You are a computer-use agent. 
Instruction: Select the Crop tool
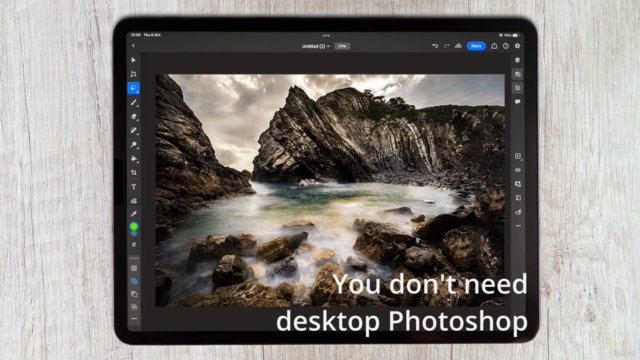(133, 172)
